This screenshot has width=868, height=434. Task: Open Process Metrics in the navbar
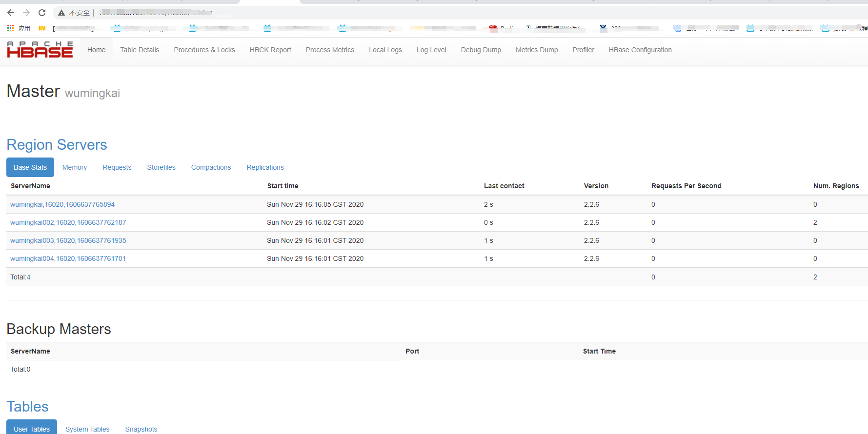(330, 50)
